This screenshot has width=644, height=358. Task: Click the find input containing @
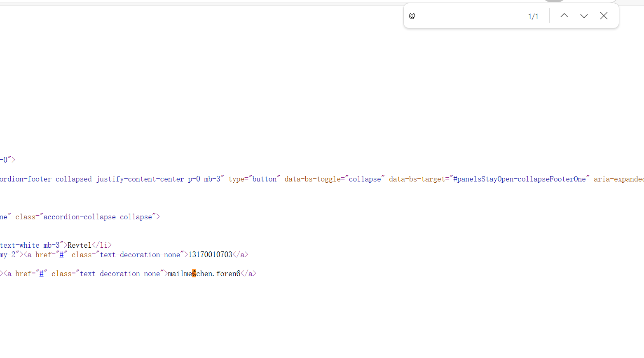point(466,16)
